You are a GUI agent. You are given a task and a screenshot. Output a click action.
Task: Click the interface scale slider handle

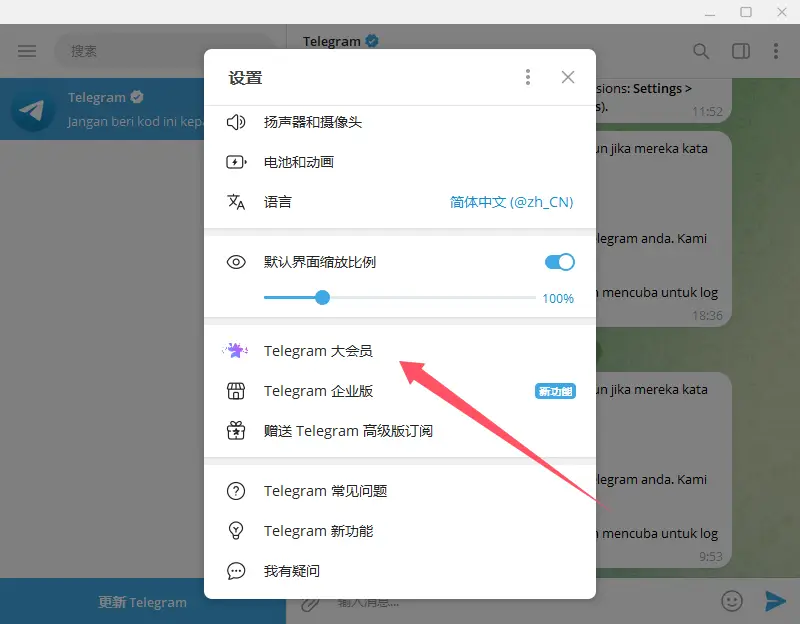tap(322, 297)
